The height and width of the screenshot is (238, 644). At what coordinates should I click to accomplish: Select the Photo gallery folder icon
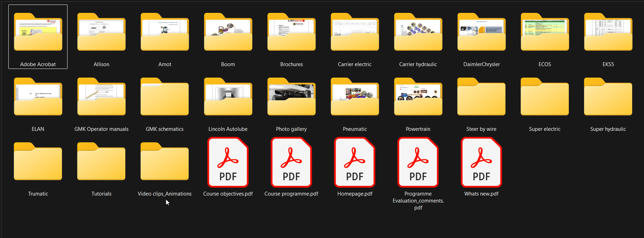[291, 97]
